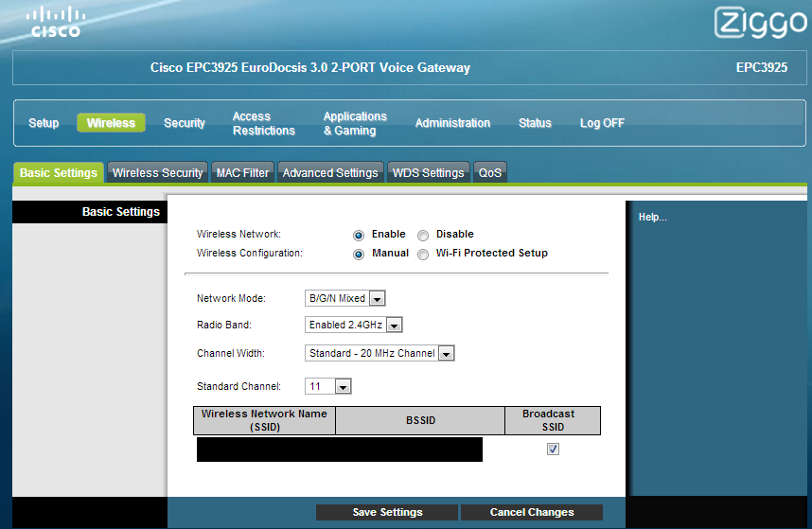Click the Wireless Network Name (SSID) header
812x529 pixels.
click(x=265, y=420)
